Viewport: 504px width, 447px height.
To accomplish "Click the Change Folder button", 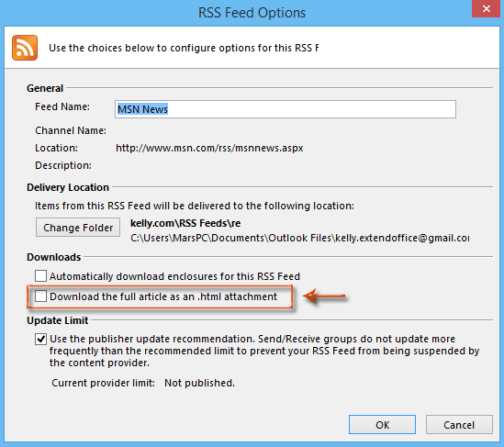I will [78, 228].
